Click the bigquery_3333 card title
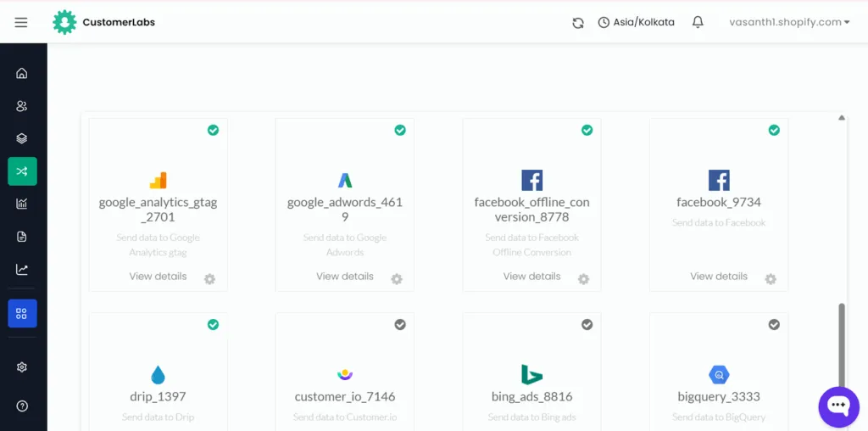Viewport: 868px width, 431px height. pos(719,397)
